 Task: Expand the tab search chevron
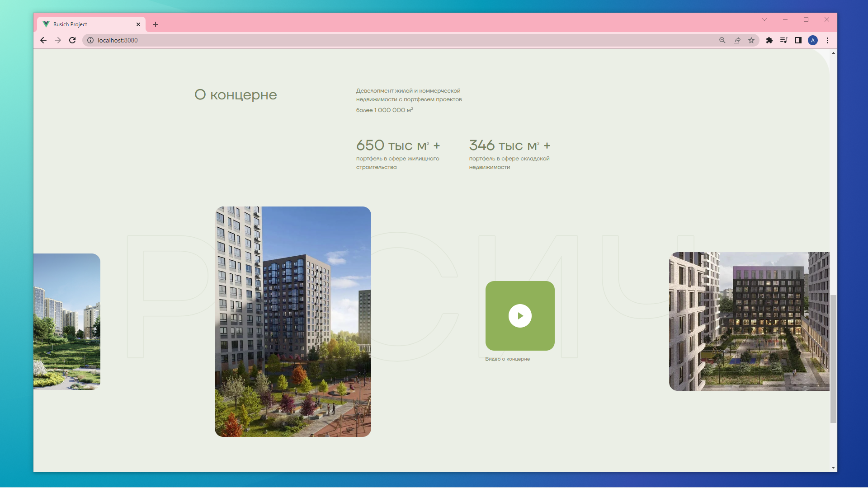(764, 19)
